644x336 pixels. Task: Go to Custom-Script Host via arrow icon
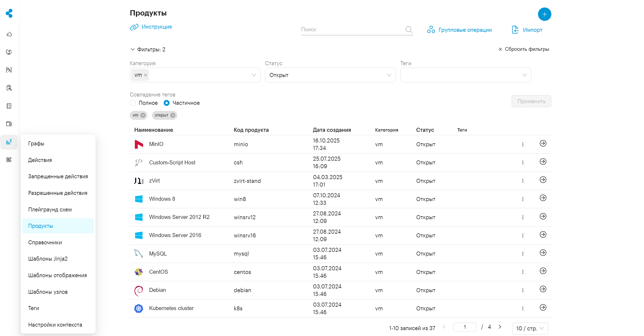point(543,161)
